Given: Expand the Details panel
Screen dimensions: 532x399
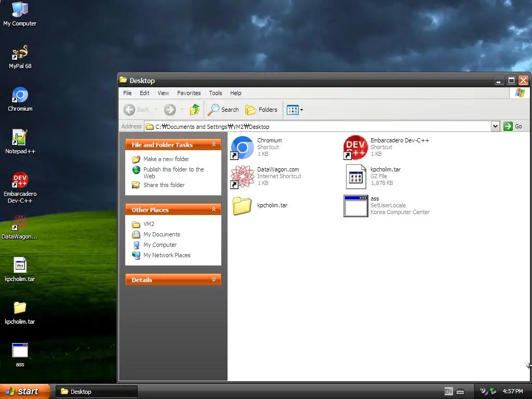Looking at the screenshot, I should coord(214,280).
